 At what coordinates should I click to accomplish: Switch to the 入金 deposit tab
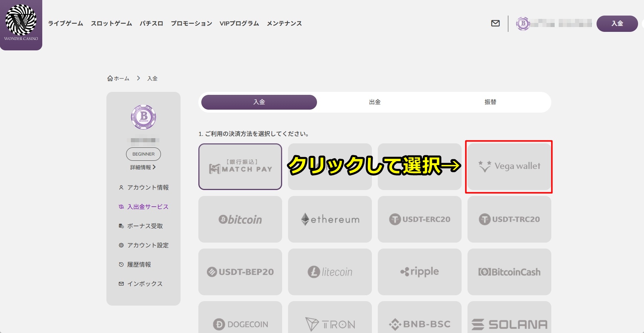[x=259, y=102]
